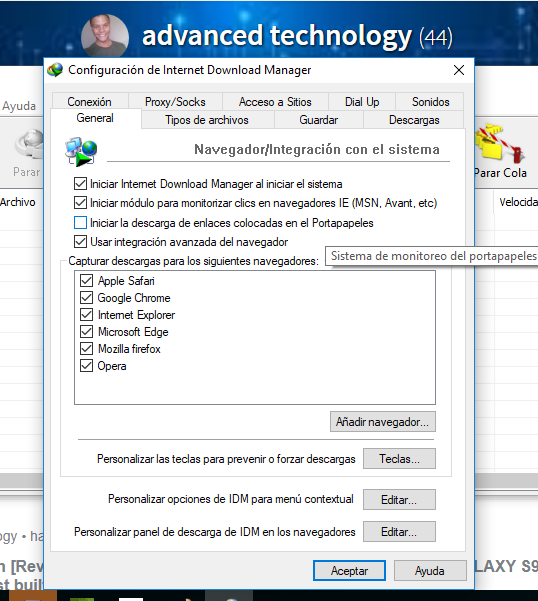Open the Ayuda menu in IDM main window
This screenshot has height=601, width=538.
[x=19, y=106]
